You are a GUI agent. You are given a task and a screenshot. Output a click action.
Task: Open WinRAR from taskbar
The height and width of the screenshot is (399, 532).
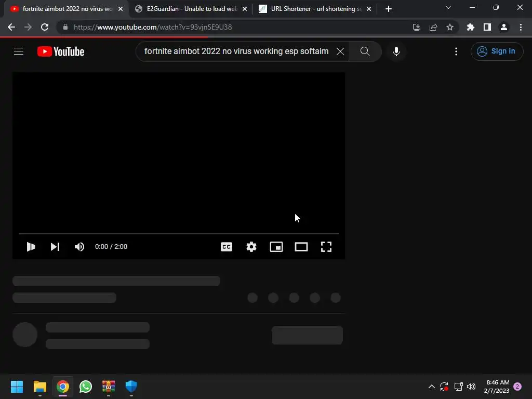(x=109, y=387)
